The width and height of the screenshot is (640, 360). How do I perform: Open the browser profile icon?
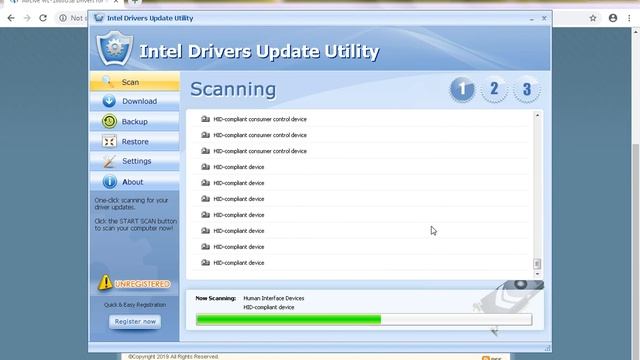pyautogui.click(x=613, y=18)
